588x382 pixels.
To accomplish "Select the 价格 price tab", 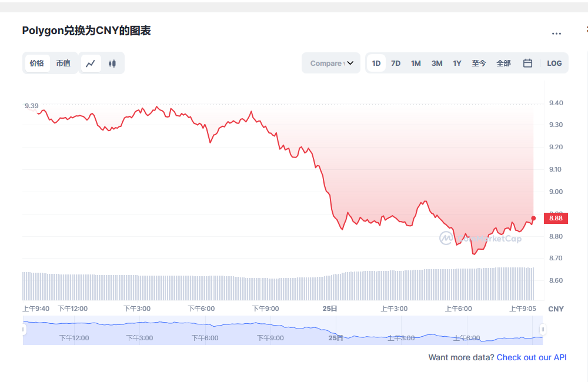I will coord(36,63).
